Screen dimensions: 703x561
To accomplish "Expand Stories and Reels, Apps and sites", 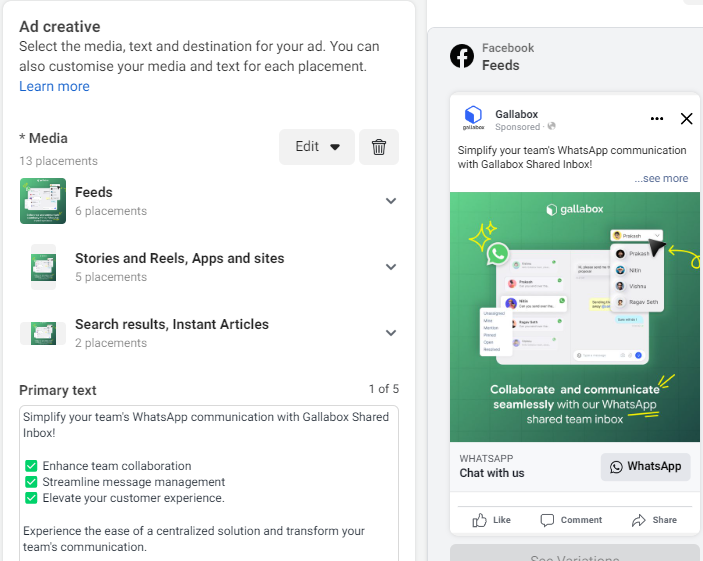I will 391,267.
